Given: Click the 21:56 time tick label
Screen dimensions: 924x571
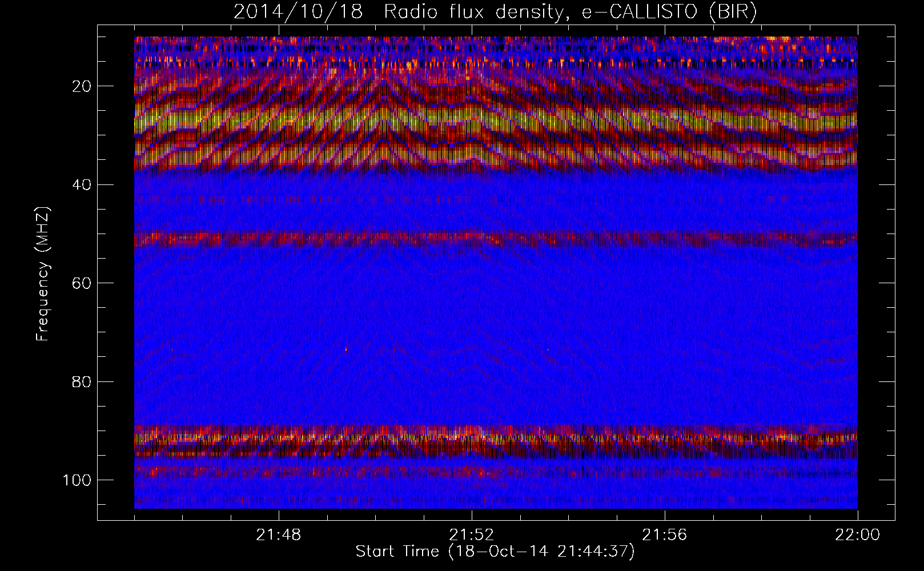Looking at the screenshot, I should coord(665,535).
